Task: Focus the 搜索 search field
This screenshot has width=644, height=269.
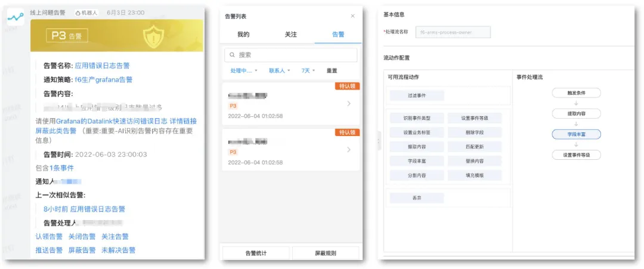Action: tap(291, 55)
